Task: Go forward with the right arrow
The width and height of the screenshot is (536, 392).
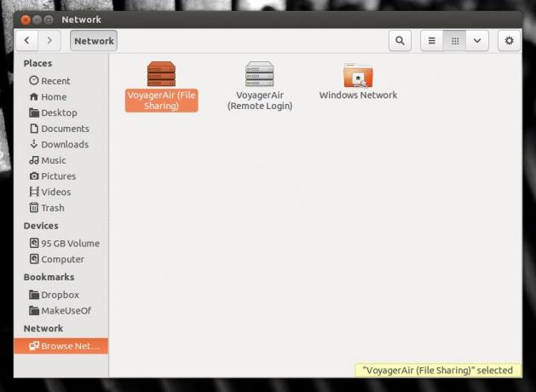Action: 49,40
